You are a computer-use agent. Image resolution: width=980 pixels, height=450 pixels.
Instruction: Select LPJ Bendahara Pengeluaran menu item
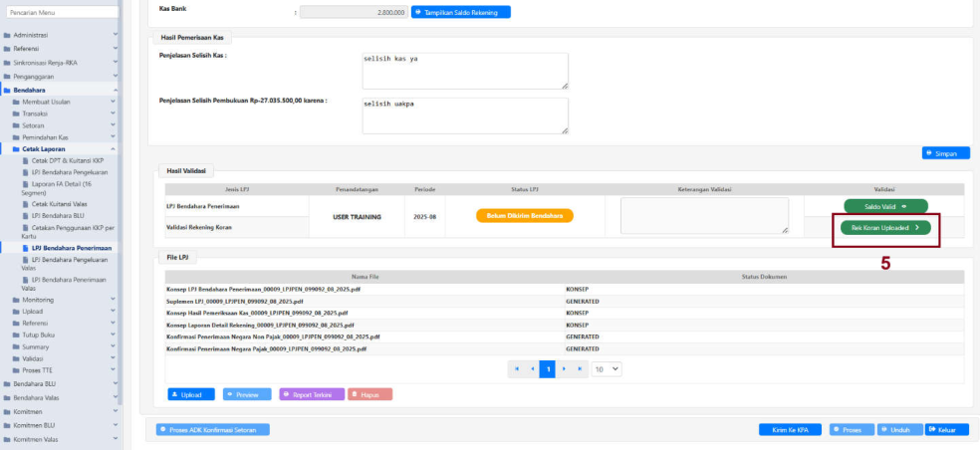point(69,171)
